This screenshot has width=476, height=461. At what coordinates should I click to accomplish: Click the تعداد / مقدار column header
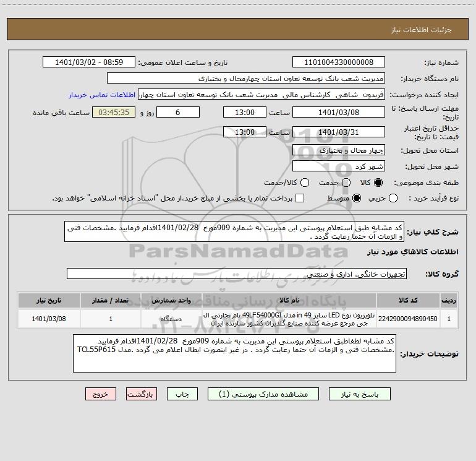111,300
